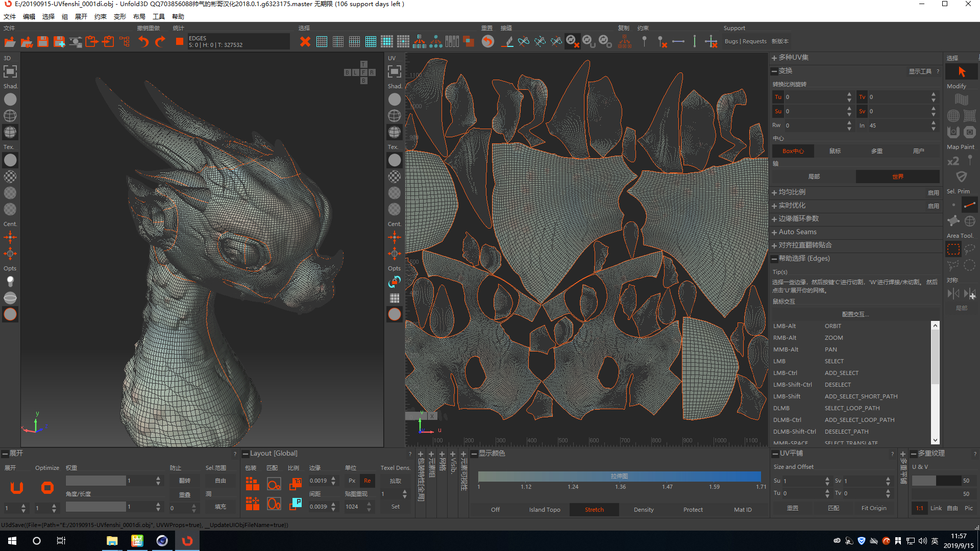The width and height of the screenshot is (980, 551).
Task: Click the Undo arrow icon
Action: pos(144,42)
